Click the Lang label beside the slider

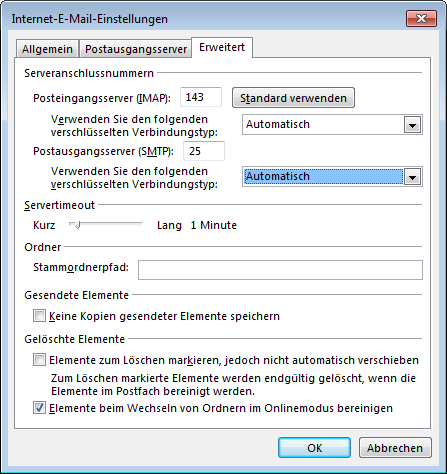[x=169, y=225]
